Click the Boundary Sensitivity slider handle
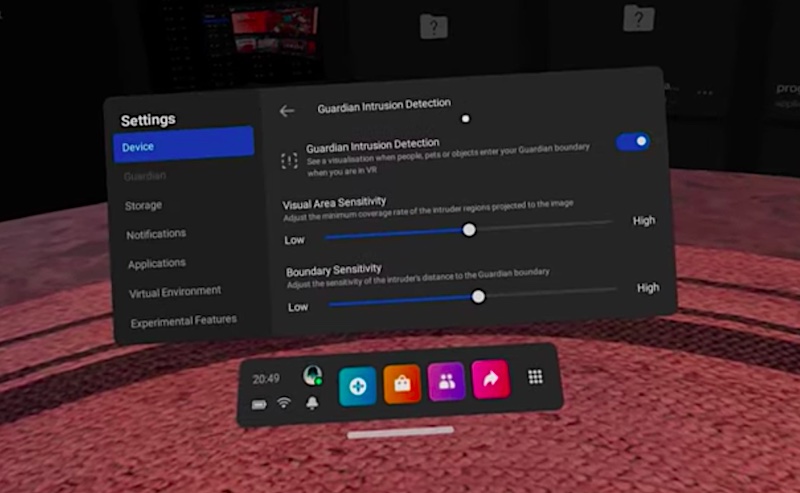The width and height of the screenshot is (800, 493). (478, 297)
